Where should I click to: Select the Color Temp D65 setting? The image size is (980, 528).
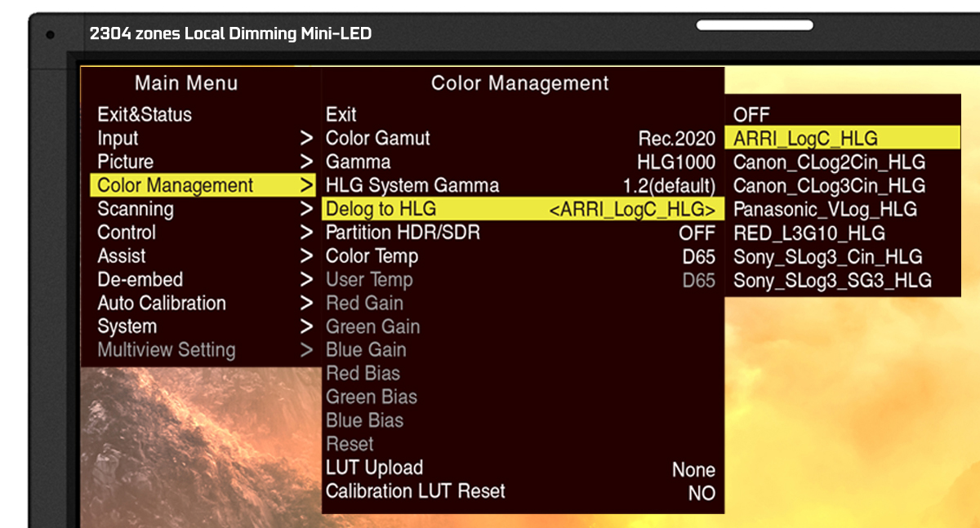[x=521, y=256]
